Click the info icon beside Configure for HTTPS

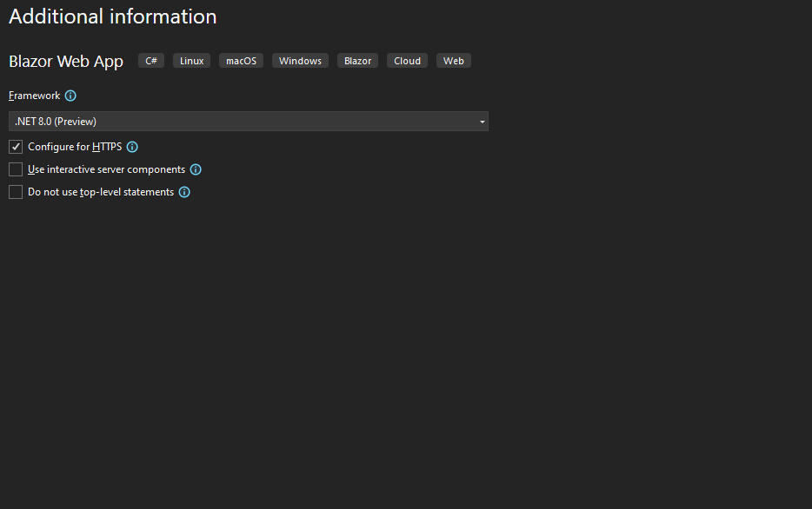pyautogui.click(x=131, y=147)
